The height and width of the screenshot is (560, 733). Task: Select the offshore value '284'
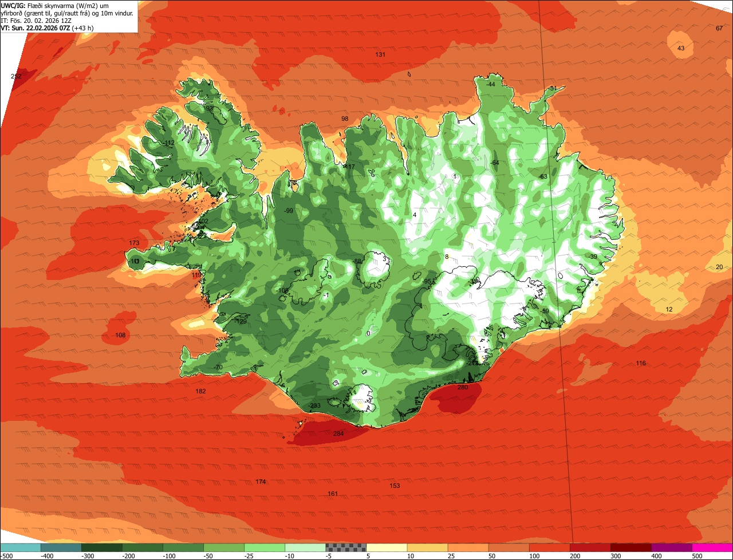tap(338, 433)
